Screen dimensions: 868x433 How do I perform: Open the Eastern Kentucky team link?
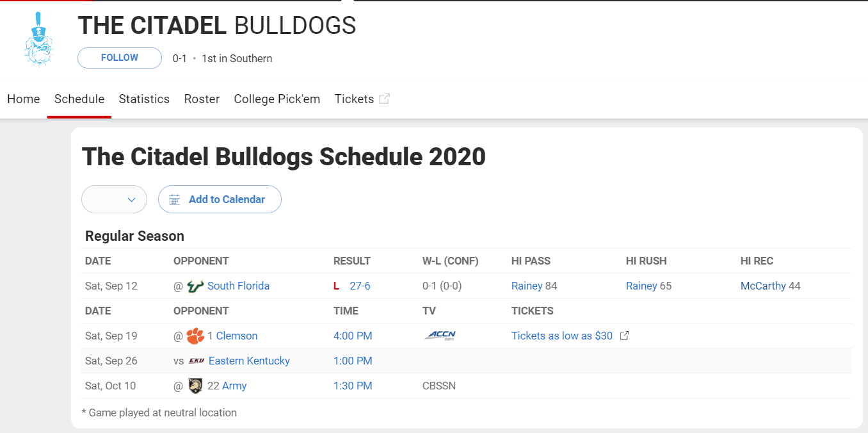(x=249, y=361)
